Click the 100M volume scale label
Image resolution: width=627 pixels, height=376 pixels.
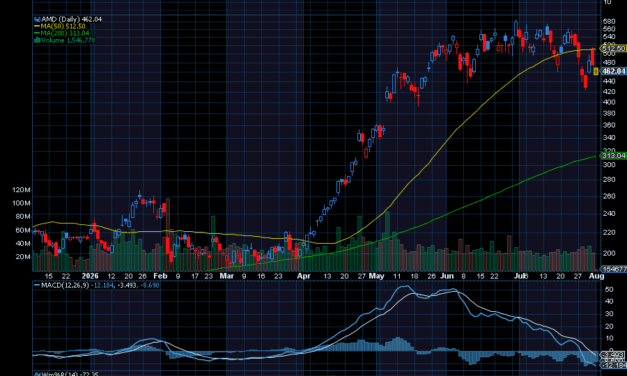click(21, 203)
